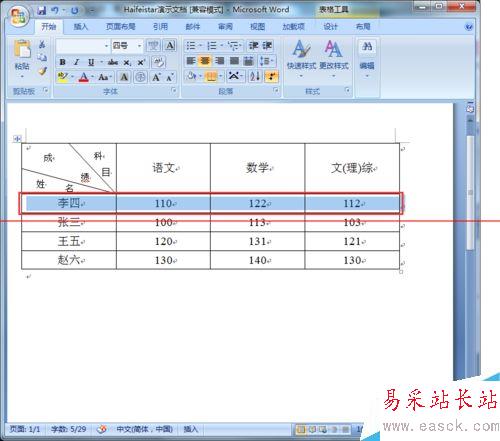This screenshot has width=500, height=441.
Task: Click the Office button orb
Action: click(19, 16)
